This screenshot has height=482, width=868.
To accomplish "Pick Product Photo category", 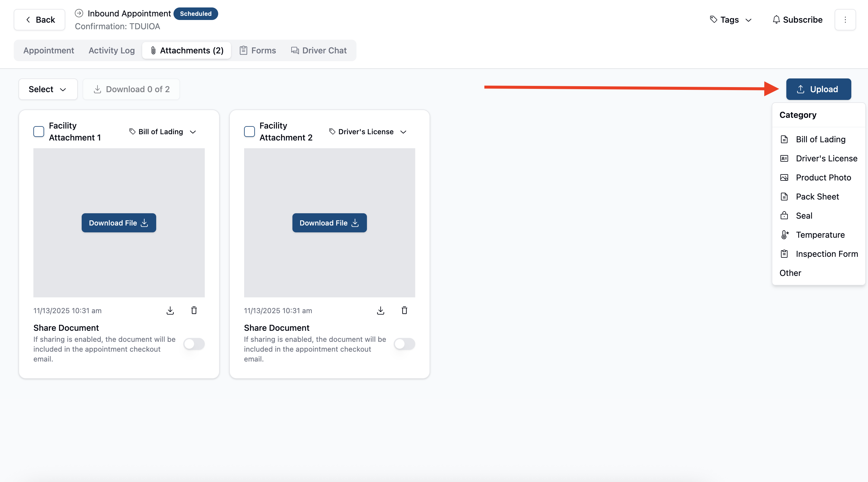I will [x=819, y=177].
